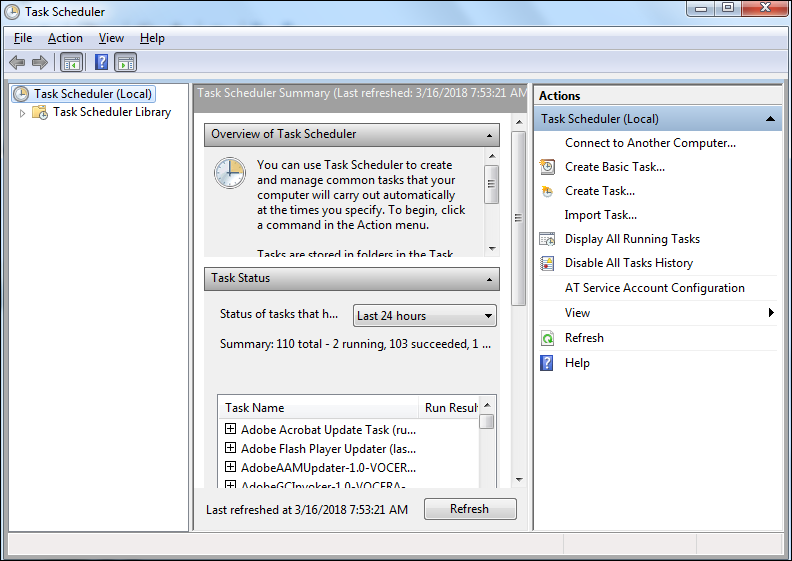Open the Last 24 hours dropdown
792x561 pixels.
(425, 316)
